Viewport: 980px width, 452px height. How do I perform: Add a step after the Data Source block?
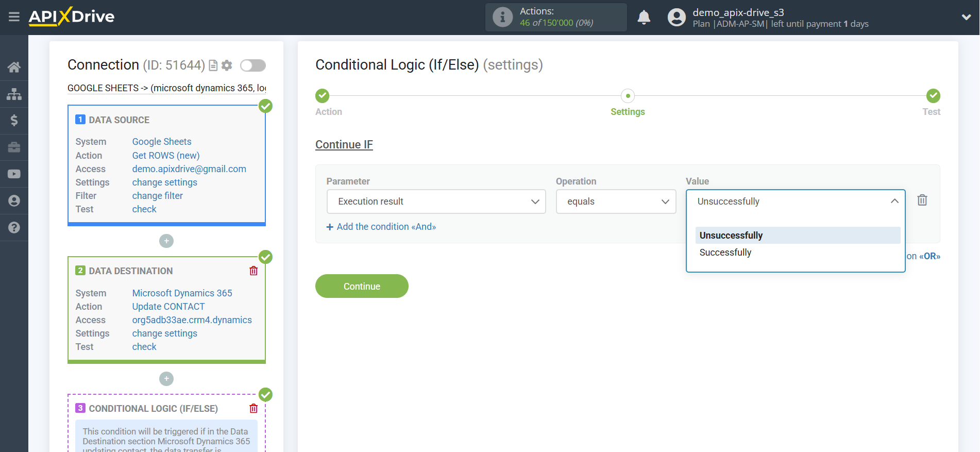(166, 241)
